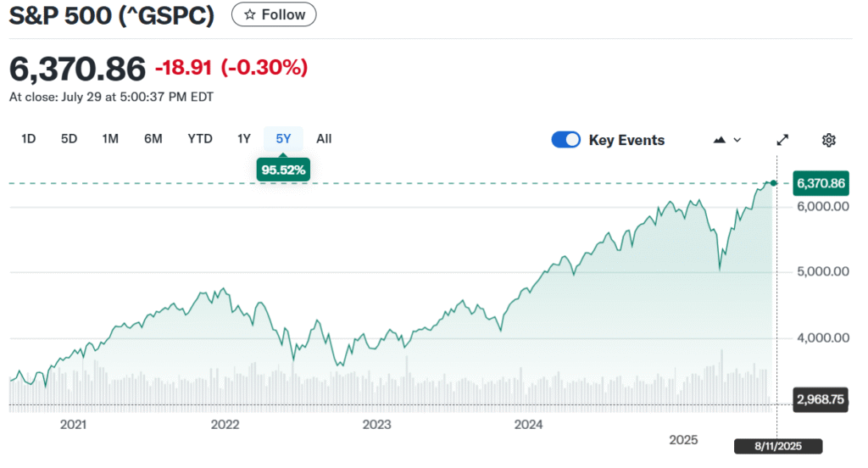Click the 6,370.86 current price tag
This screenshot has width=868, height=468.
coord(821,183)
